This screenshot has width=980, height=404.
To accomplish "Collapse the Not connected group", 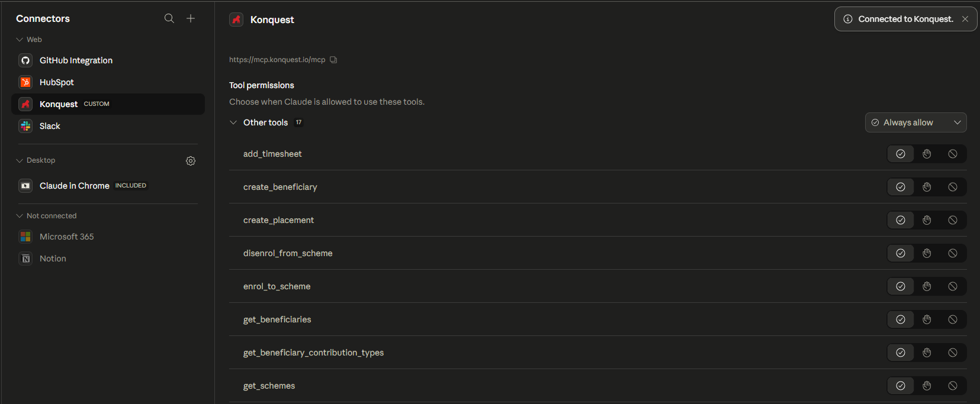I will pos(20,216).
